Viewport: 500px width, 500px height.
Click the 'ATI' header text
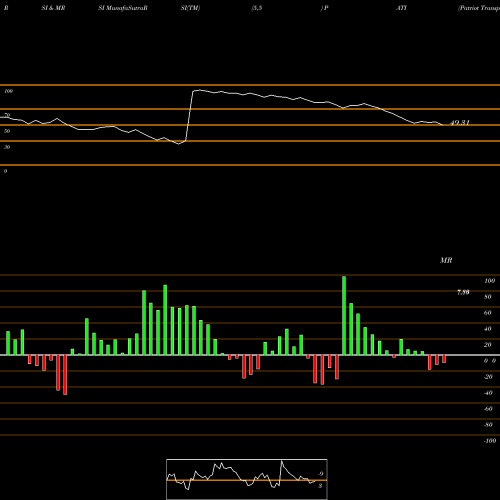(x=401, y=8)
